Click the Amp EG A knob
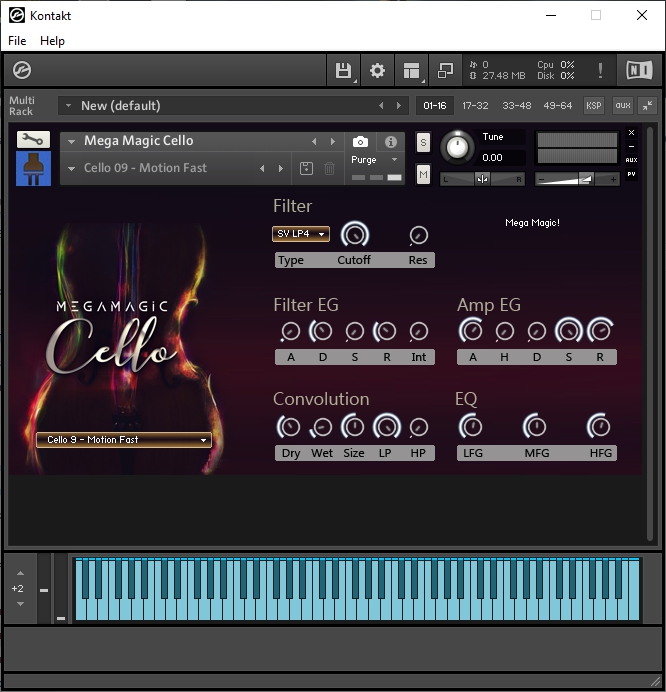The width and height of the screenshot is (666, 692). 471,331
